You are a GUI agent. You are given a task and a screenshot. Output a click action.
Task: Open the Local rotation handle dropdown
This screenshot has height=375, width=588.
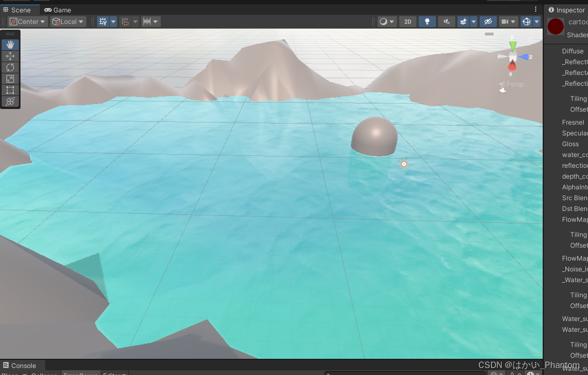pos(68,22)
